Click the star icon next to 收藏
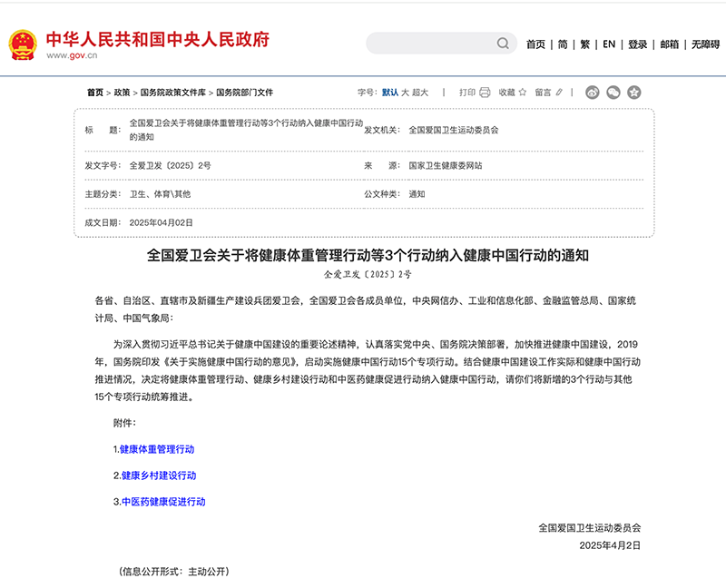This screenshot has width=726, height=588. point(523,92)
